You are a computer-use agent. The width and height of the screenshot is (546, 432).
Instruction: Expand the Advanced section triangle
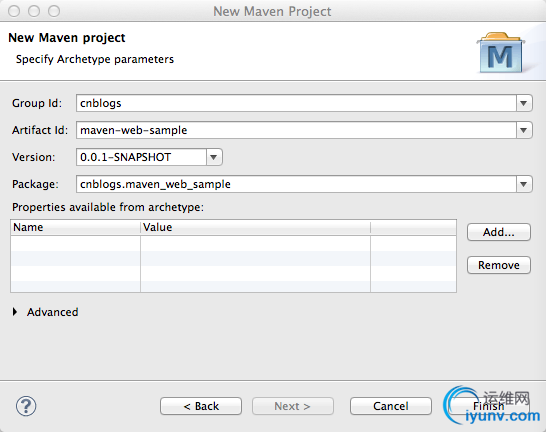[x=15, y=312]
